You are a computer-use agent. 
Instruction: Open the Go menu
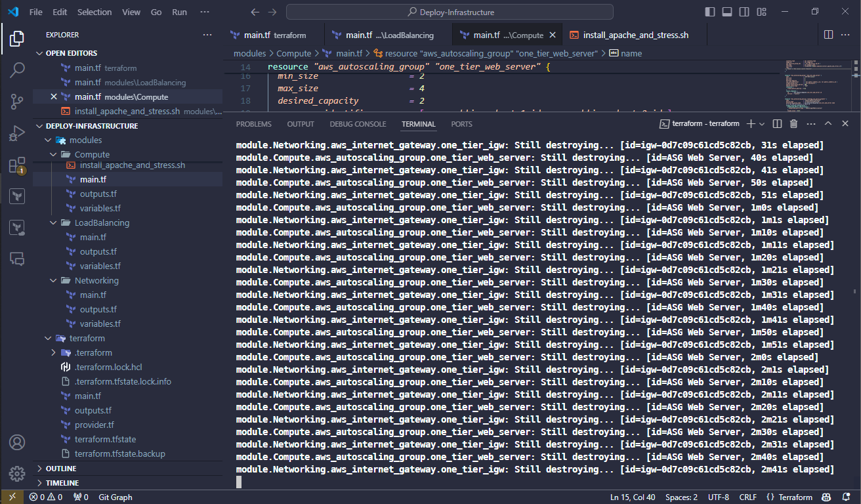pos(156,12)
